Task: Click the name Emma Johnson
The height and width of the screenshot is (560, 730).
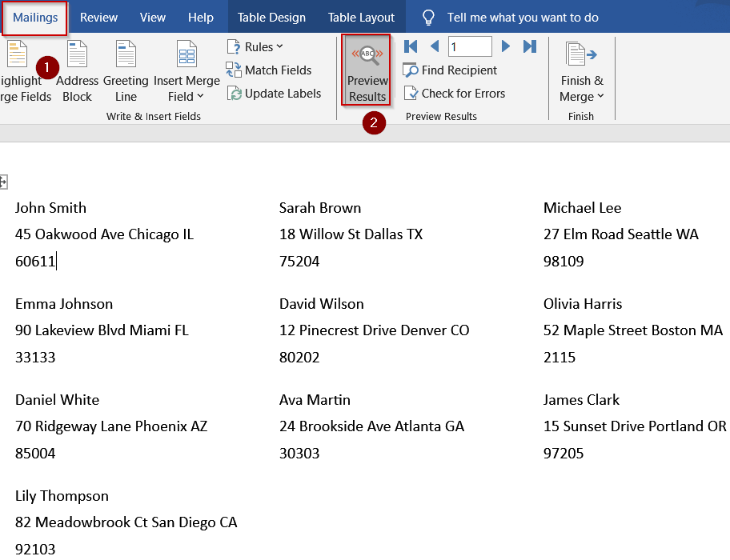Action: pyautogui.click(x=64, y=304)
